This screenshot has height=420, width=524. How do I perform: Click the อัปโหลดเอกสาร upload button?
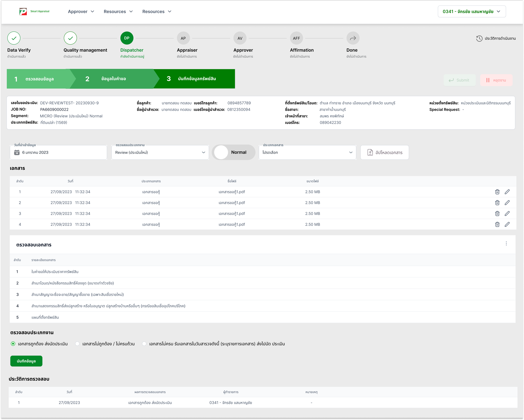pyautogui.click(x=384, y=152)
